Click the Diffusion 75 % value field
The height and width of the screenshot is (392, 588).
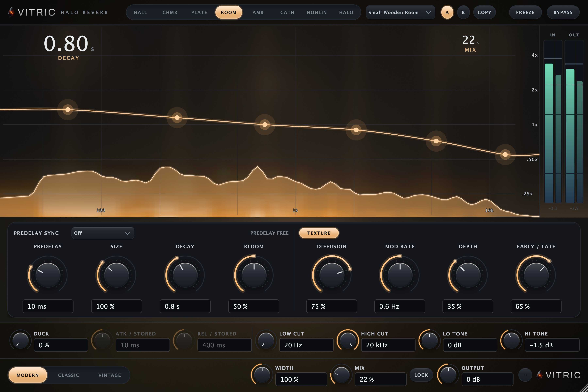click(332, 306)
